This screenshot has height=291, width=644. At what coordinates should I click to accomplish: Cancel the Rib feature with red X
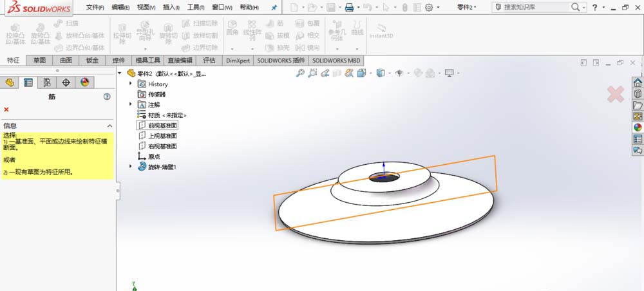[x=6, y=110]
